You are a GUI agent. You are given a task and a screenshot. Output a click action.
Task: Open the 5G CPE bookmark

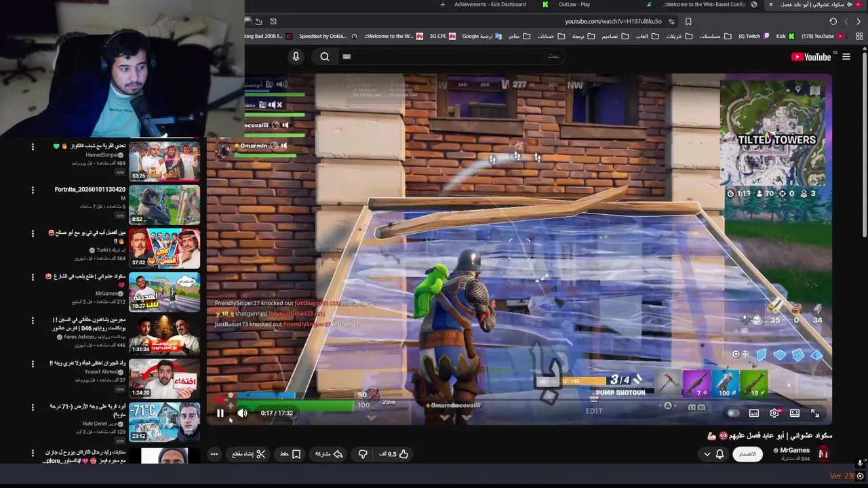pyautogui.click(x=442, y=36)
